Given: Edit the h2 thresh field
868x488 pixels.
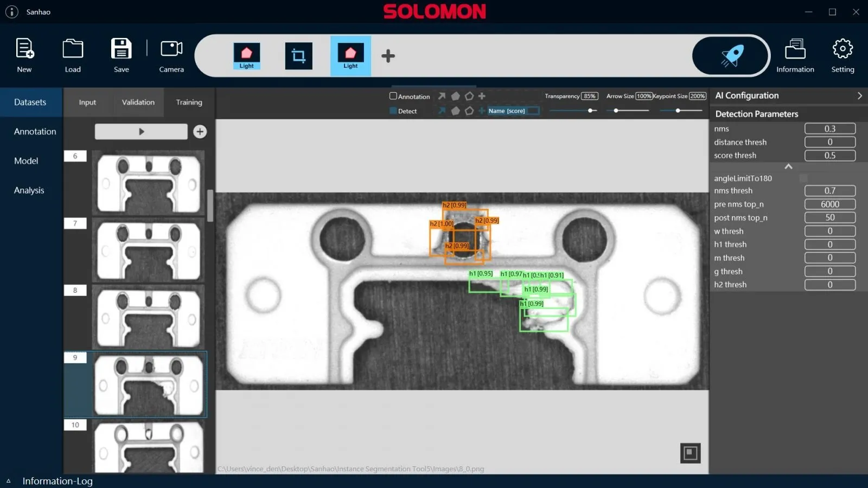Looking at the screenshot, I should click(830, 285).
